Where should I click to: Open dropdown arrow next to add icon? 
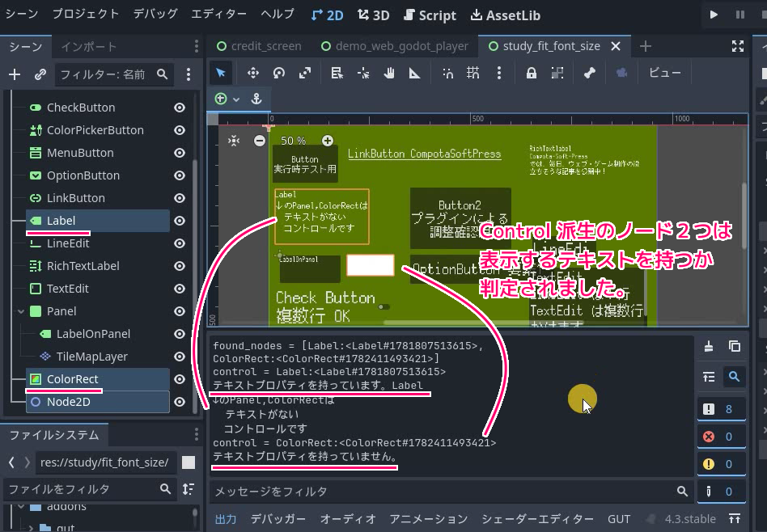236,99
